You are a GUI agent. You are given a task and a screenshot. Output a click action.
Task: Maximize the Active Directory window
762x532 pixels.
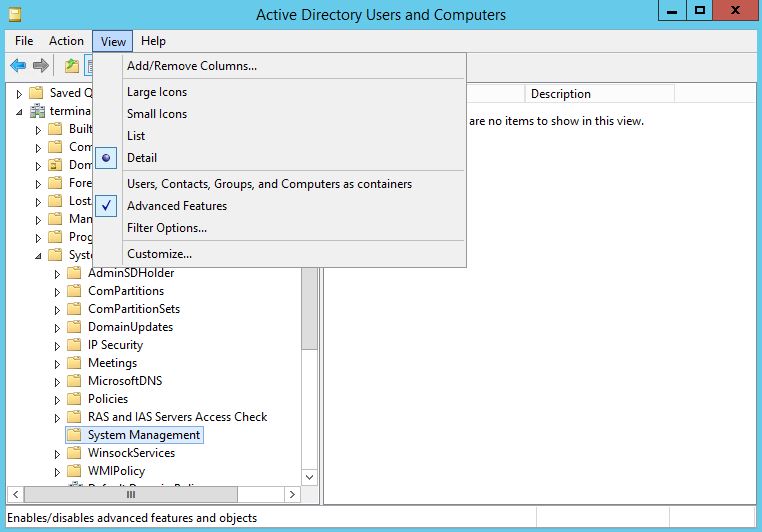699,11
